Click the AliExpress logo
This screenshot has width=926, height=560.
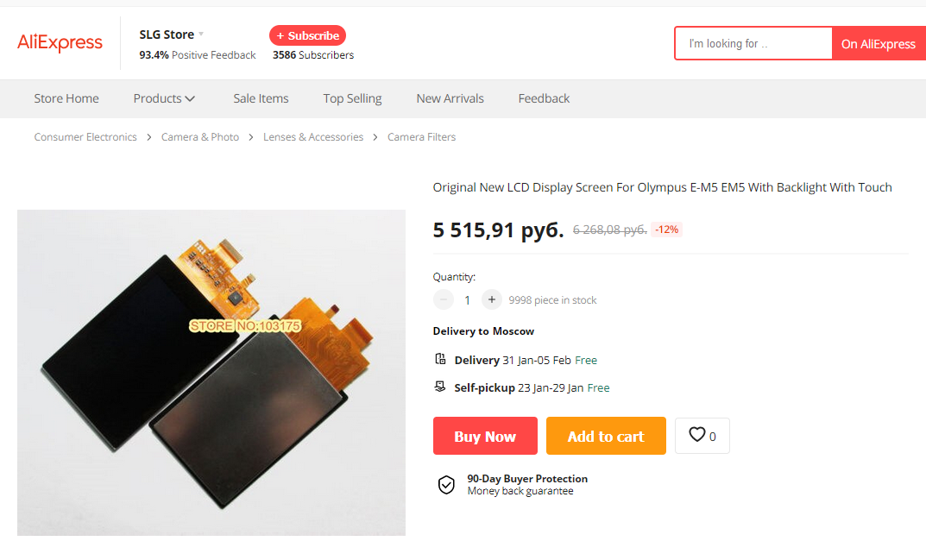(60, 42)
